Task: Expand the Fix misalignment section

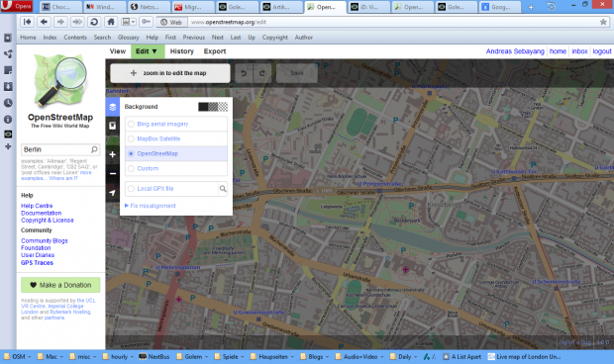Action: [x=150, y=206]
